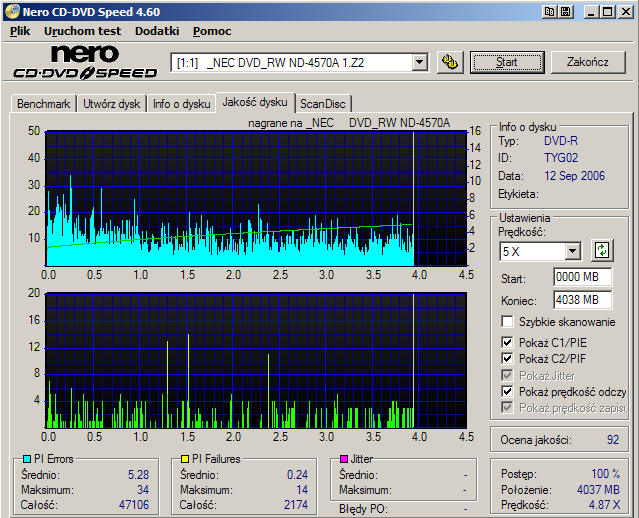
Task: Toggle the Pokaż Jitter checkbox
Action: click(x=507, y=375)
